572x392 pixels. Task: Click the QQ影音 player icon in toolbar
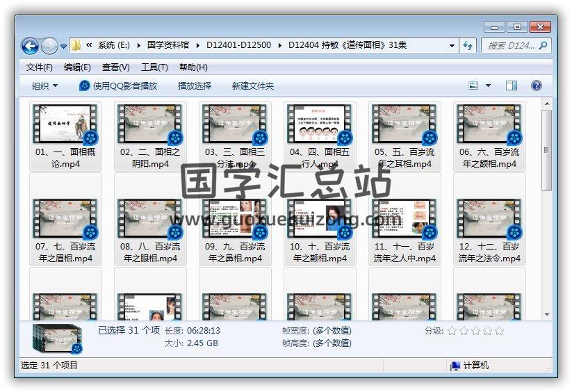coord(84,85)
